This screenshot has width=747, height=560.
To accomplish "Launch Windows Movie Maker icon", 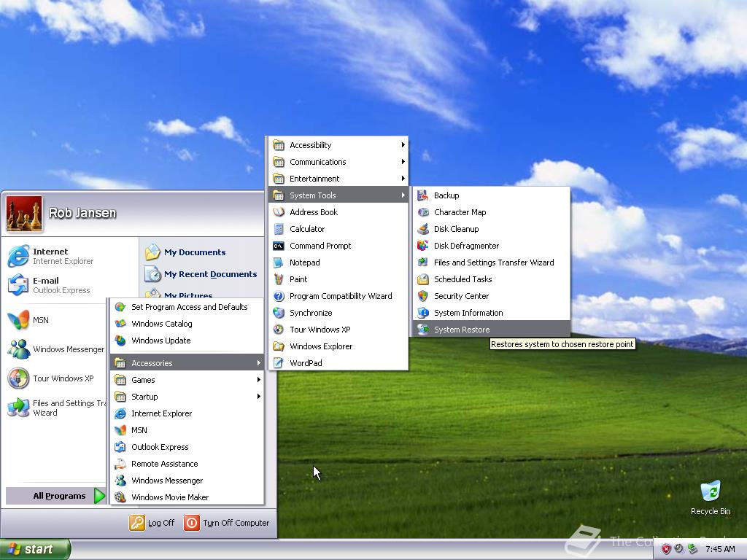I will [x=120, y=497].
